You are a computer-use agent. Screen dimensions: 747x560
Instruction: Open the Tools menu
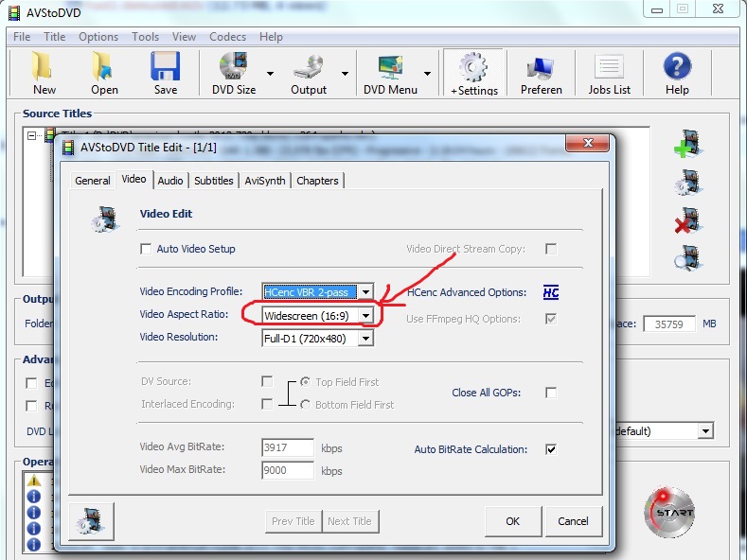tap(145, 37)
